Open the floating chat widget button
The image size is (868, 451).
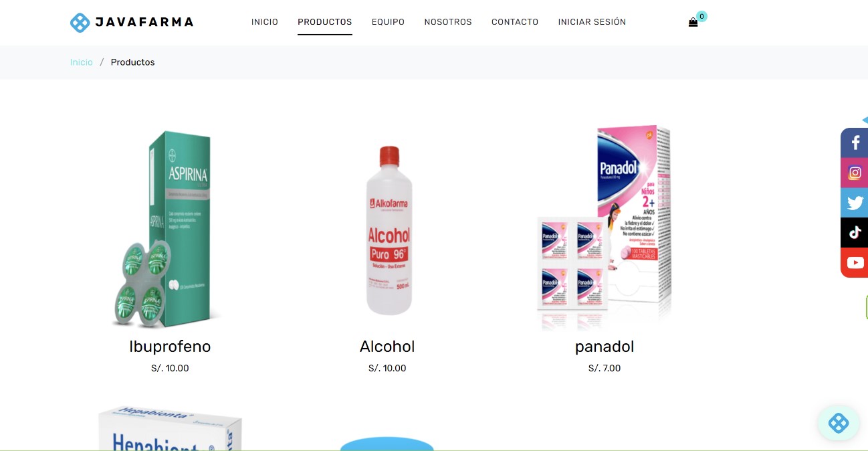[x=838, y=423]
